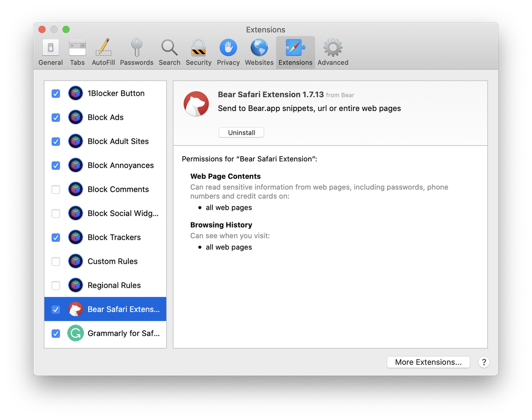Enable the Block Comments extension checkbox
532x420 pixels.
coord(56,190)
